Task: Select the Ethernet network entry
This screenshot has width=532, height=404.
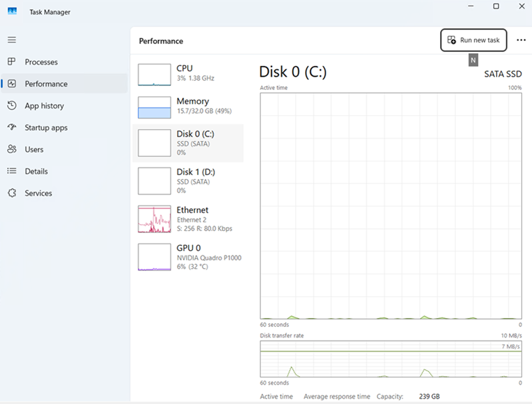Action: point(188,218)
